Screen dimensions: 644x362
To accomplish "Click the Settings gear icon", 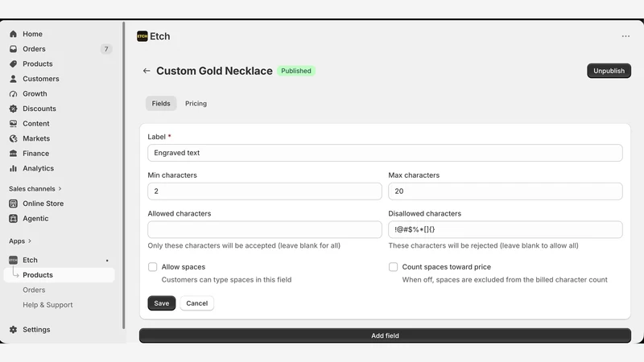I will pos(13,330).
